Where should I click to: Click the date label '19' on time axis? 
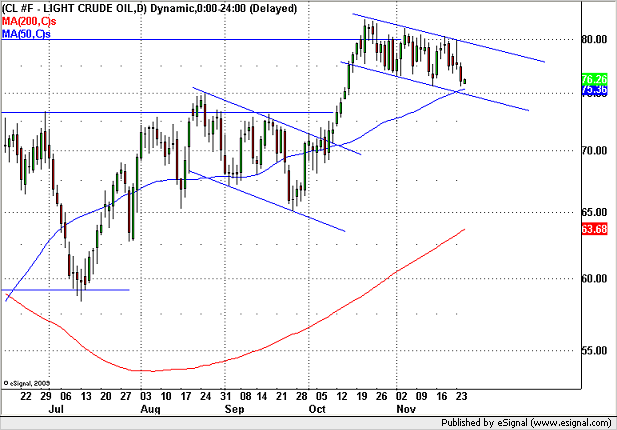click(362, 396)
